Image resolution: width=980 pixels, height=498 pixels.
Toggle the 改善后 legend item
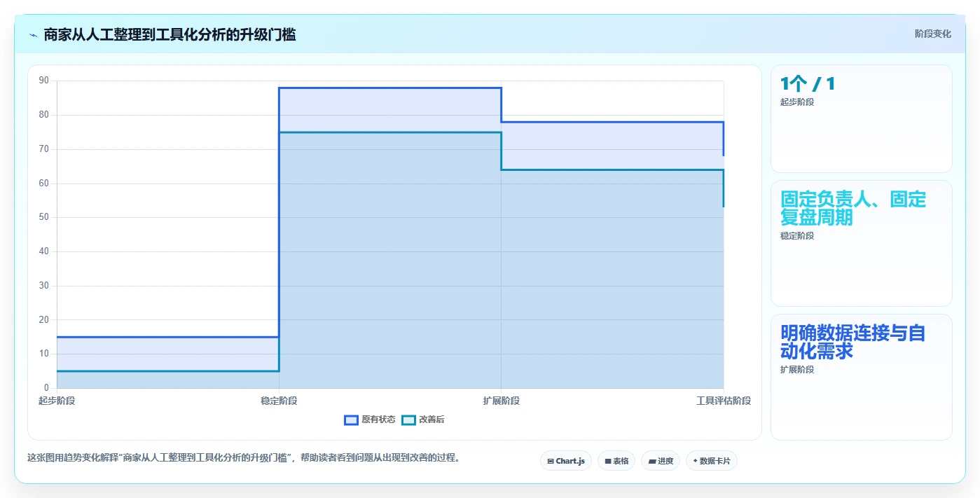[423, 420]
